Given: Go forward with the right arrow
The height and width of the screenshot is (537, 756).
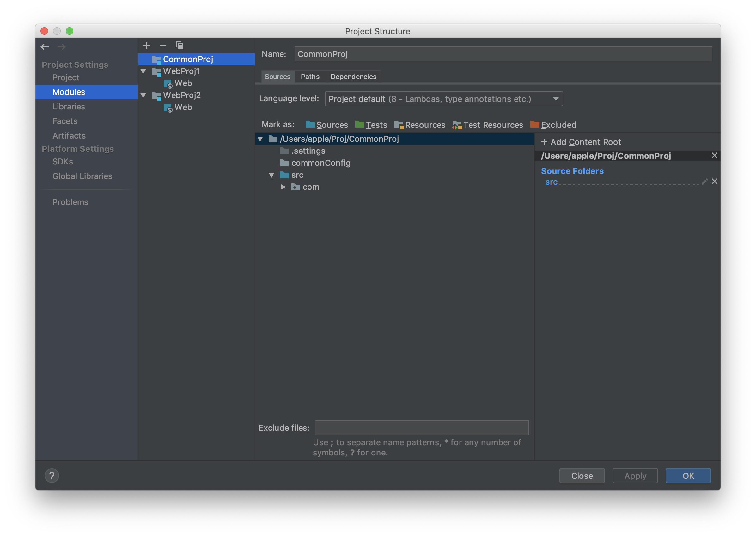Looking at the screenshot, I should 61,46.
